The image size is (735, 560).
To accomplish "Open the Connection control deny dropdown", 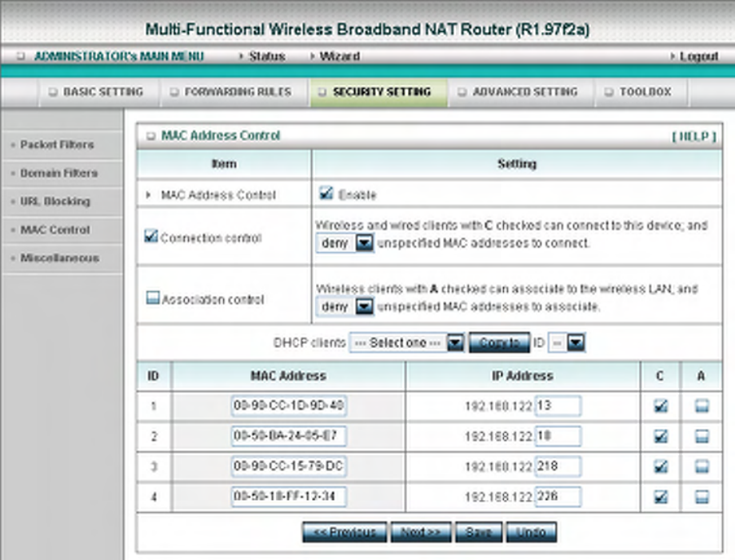I will [x=345, y=243].
